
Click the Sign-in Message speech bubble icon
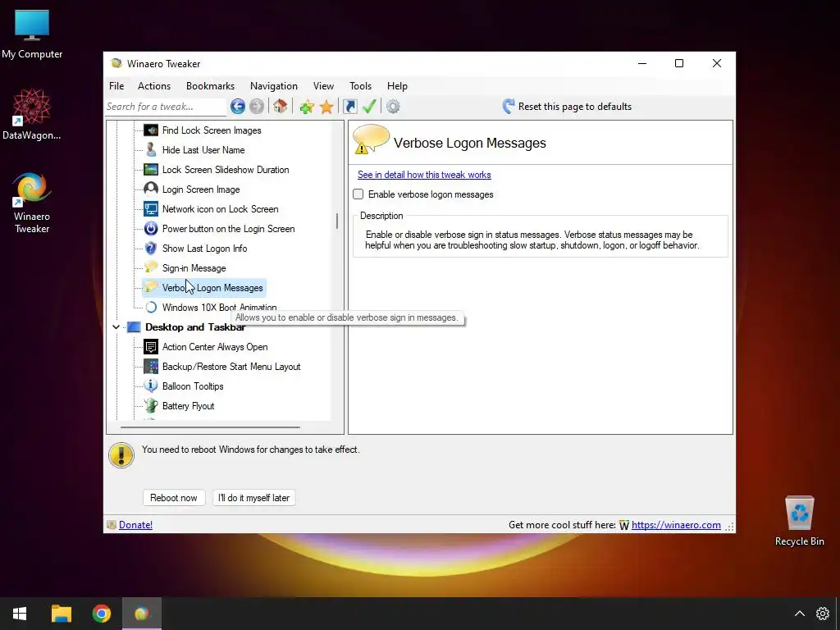(x=151, y=267)
